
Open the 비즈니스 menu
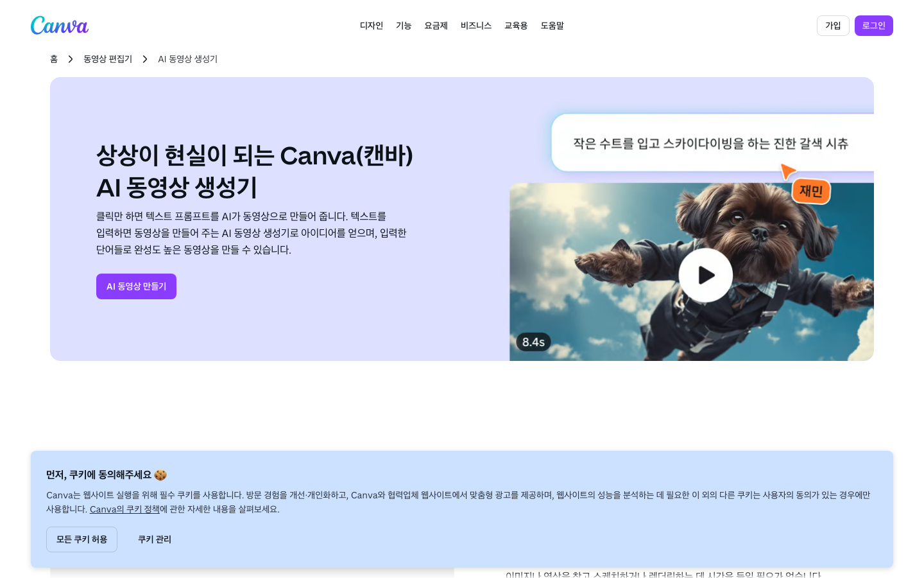point(476,26)
